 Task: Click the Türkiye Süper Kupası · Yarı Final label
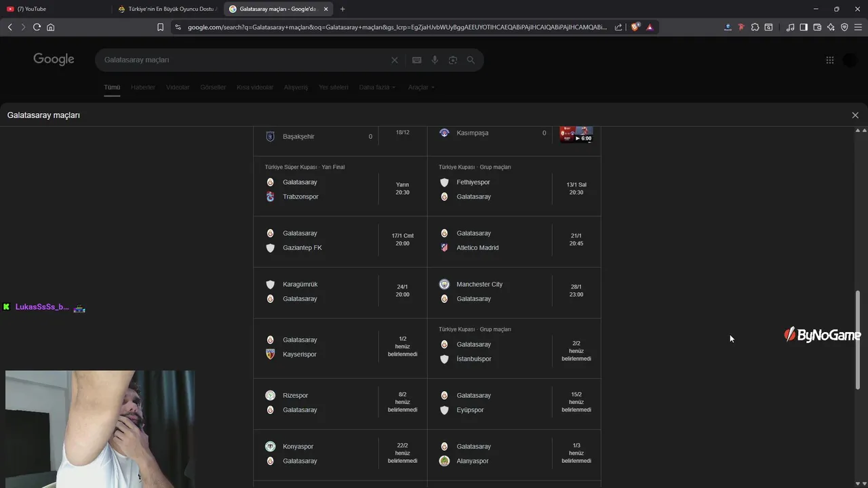tap(305, 167)
